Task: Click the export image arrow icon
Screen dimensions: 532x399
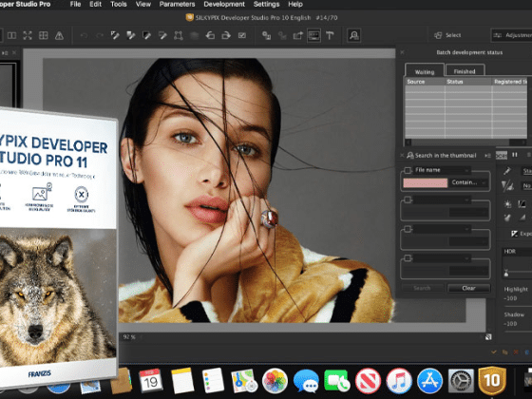Action: pos(298,35)
